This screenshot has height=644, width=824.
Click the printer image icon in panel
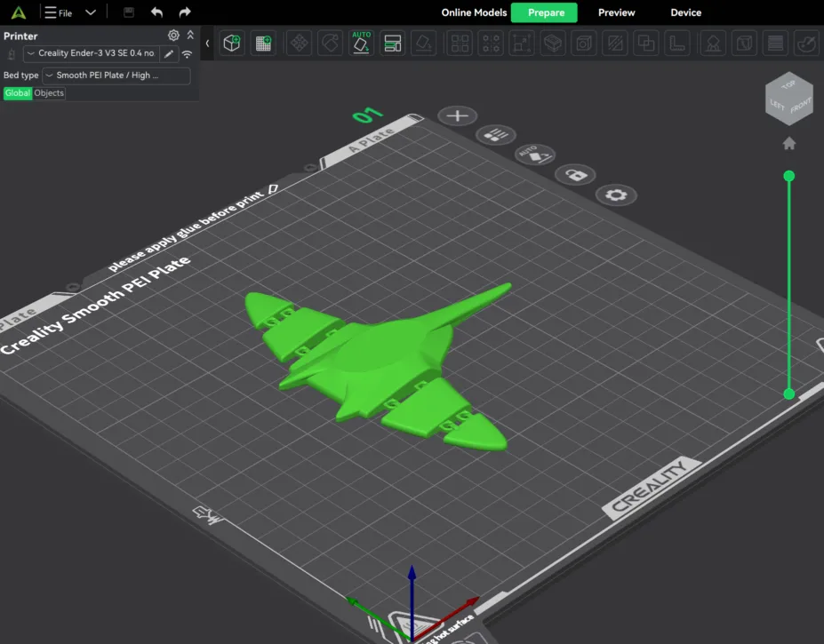pyautogui.click(x=12, y=53)
